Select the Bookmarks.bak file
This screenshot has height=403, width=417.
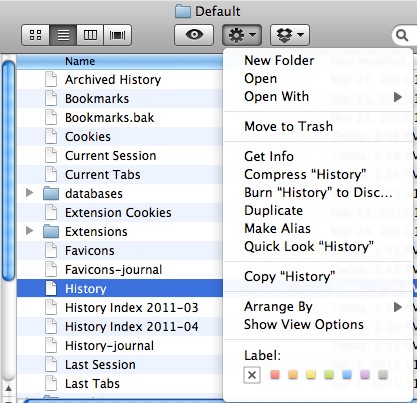pyautogui.click(x=109, y=118)
